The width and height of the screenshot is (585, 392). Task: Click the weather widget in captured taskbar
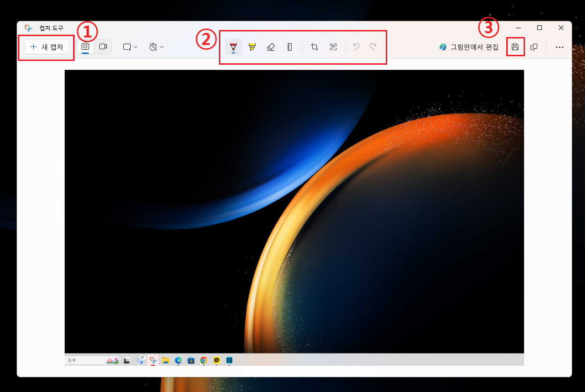pos(140,360)
